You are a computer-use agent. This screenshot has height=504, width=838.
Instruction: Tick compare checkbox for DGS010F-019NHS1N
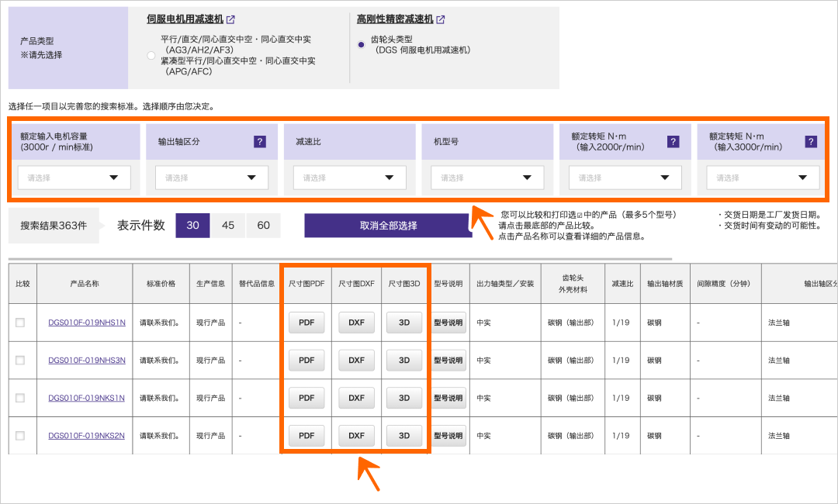(x=20, y=323)
